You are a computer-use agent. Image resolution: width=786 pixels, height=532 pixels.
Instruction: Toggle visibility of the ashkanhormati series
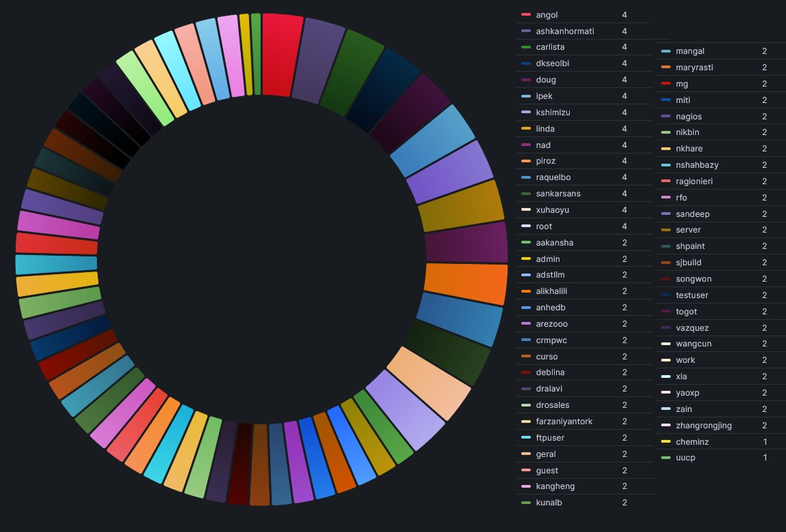click(x=565, y=31)
